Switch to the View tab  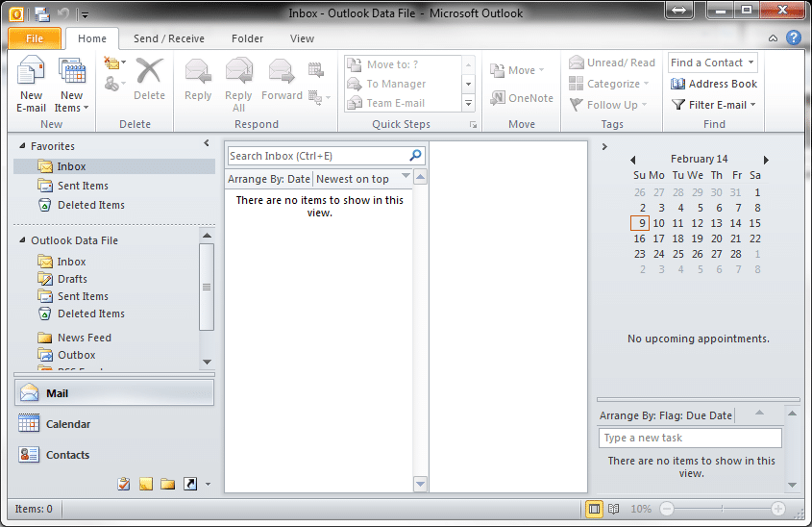tap(302, 38)
